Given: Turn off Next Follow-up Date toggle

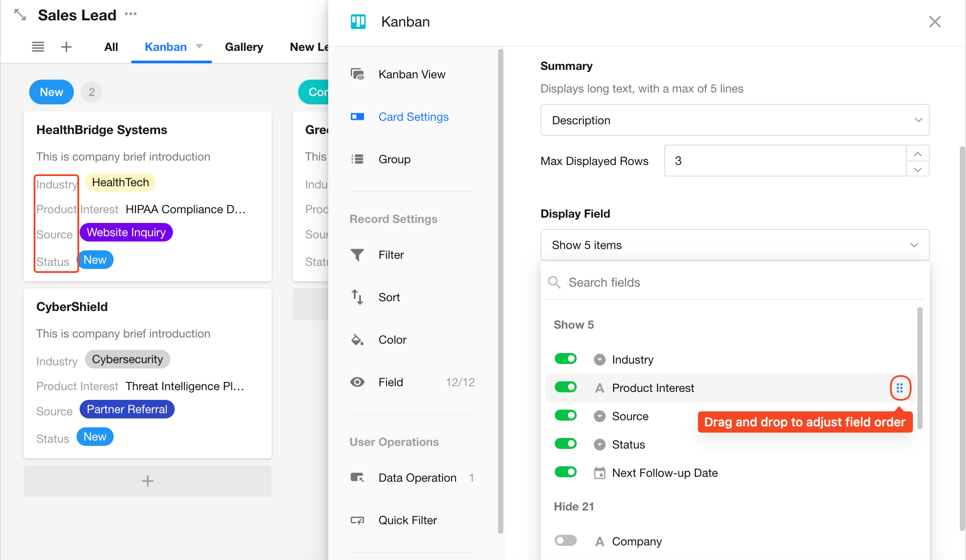Looking at the screenshot, I should 566,472.
